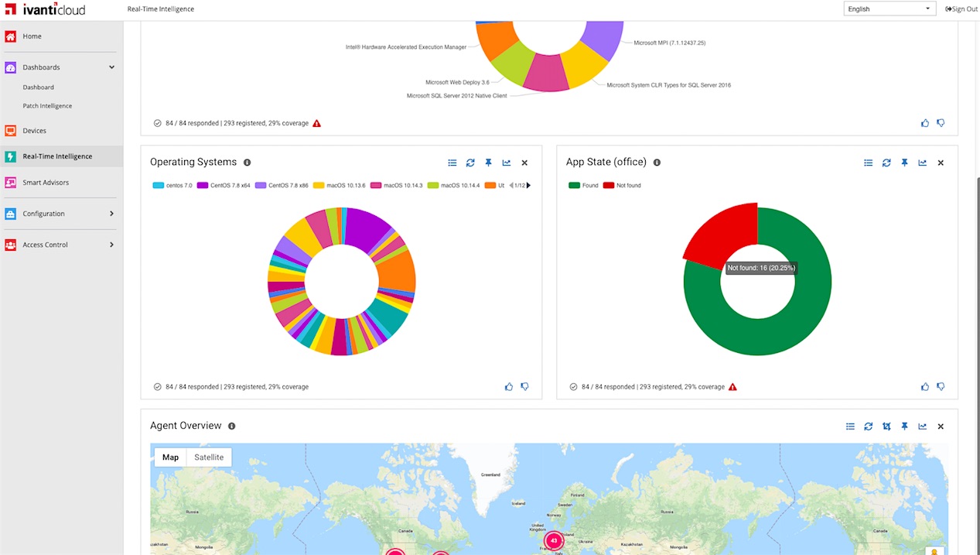Click info icon beside Agent Overview title

(x=232, y=426)
